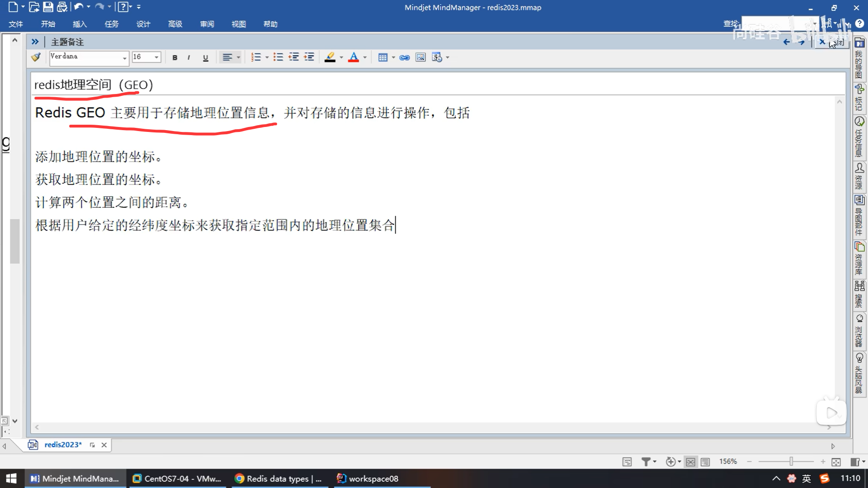Toggle underline formatting

(x=206, y=57)
